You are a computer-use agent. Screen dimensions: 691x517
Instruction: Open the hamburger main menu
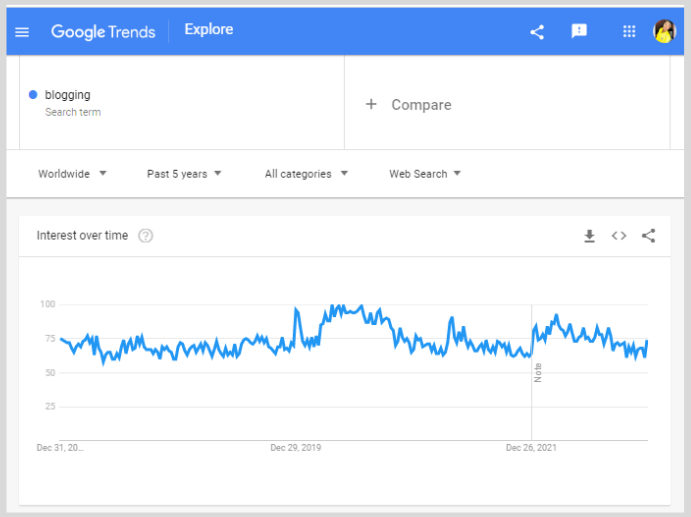[x=22, y=32]
